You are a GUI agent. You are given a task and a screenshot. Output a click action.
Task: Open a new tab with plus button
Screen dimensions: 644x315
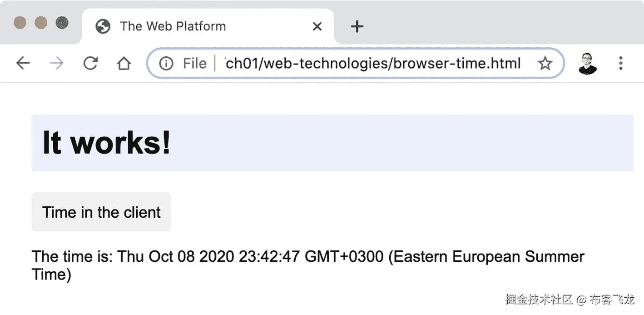click(x=357, y=26)
